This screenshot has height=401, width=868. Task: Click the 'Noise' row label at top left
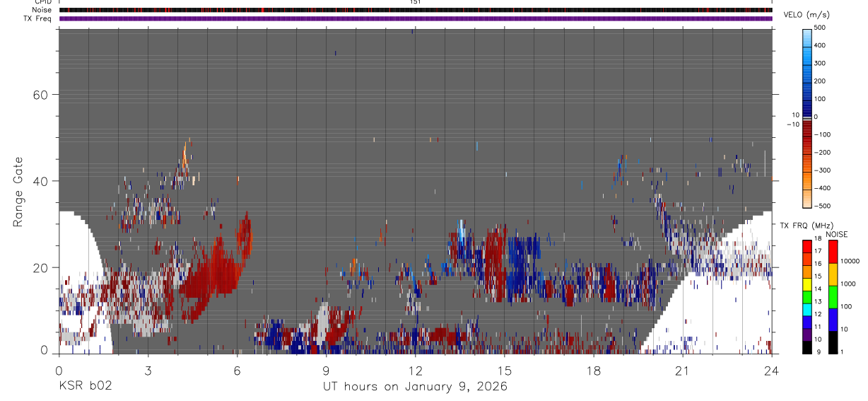pos(41,10)
